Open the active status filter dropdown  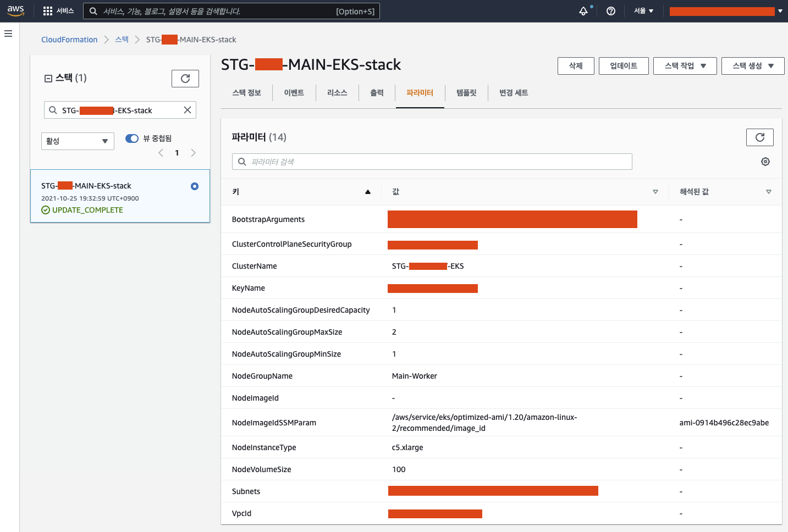(x=78, y=141)
